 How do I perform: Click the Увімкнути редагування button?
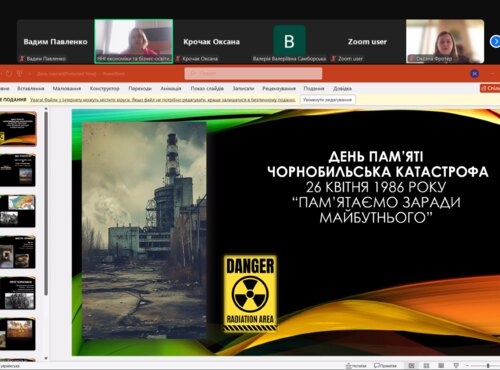(x=327, y=100)
